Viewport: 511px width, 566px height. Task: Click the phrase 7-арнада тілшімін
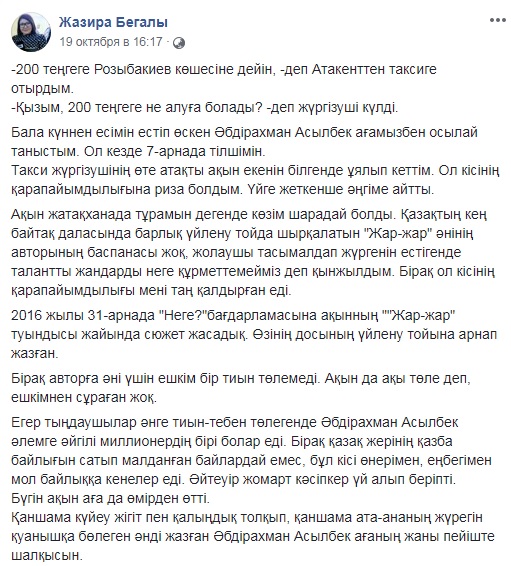pyautogui.click(x=206, y=151)
